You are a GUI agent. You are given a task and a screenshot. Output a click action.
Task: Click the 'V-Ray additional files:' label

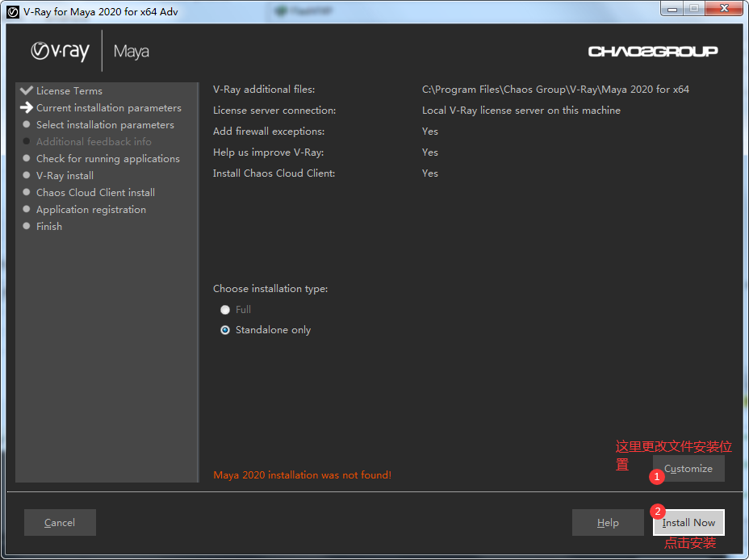[264, 90]
